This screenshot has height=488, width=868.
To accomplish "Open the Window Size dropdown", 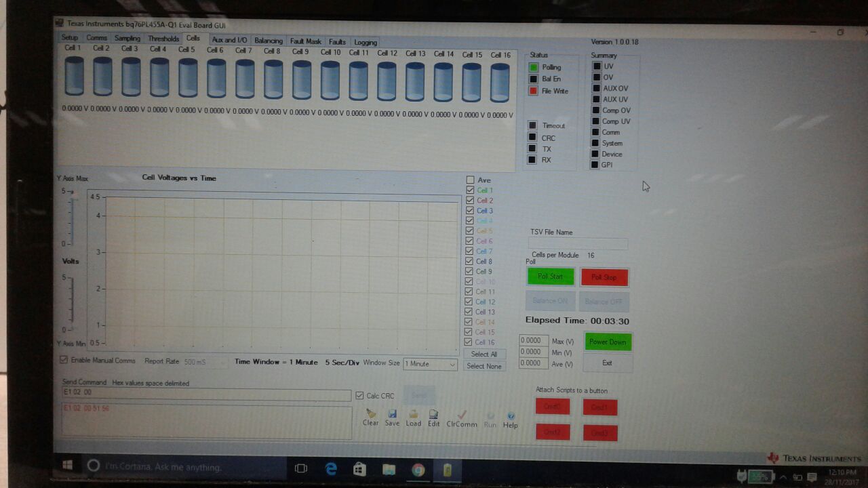I will pyautogui.click(x=431, y=364).
